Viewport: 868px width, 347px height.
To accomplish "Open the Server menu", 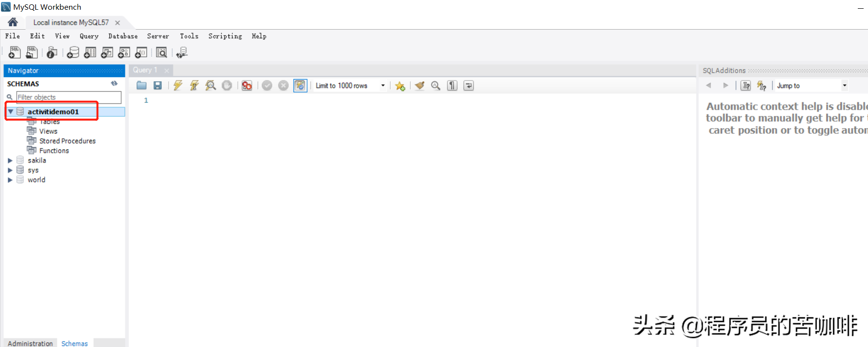I will (x=158, y=36).
